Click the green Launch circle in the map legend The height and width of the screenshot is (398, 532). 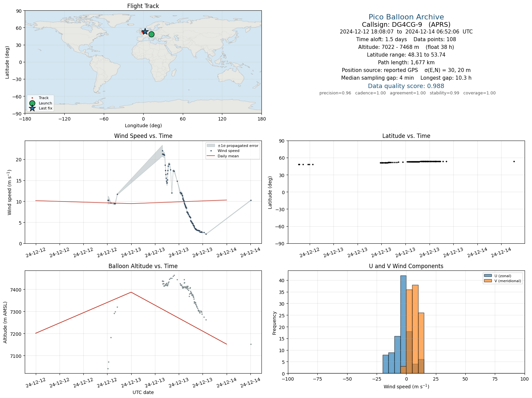tap(32, 103)
